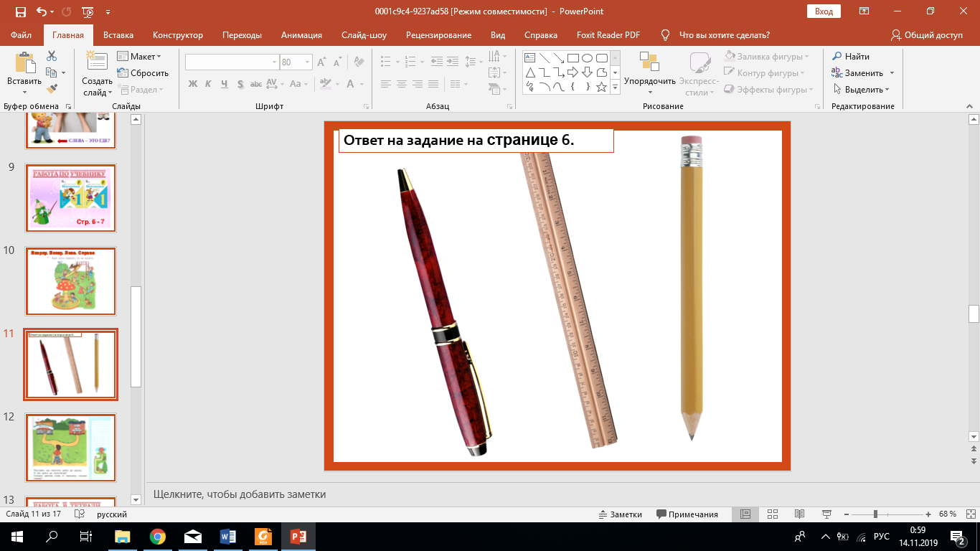Select the Format Painter brush icon
The width and height of the screenshot is (980, 551).
[52, 89]
